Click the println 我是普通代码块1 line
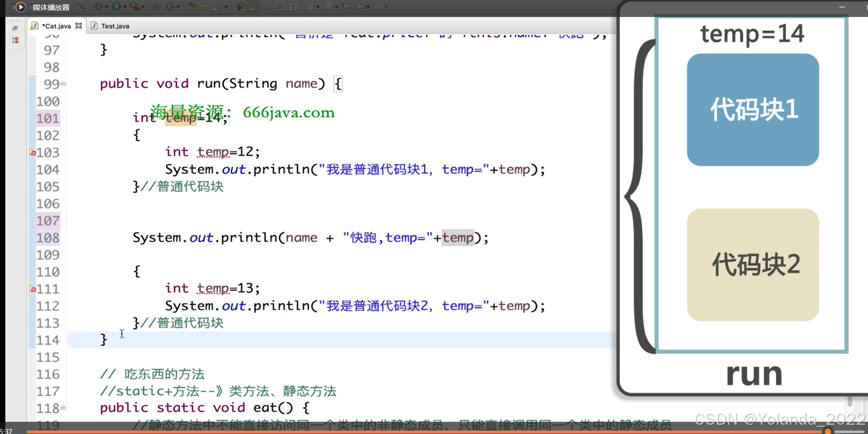The height and width of the screenshot is (434, 868). [x=355, y=169]
